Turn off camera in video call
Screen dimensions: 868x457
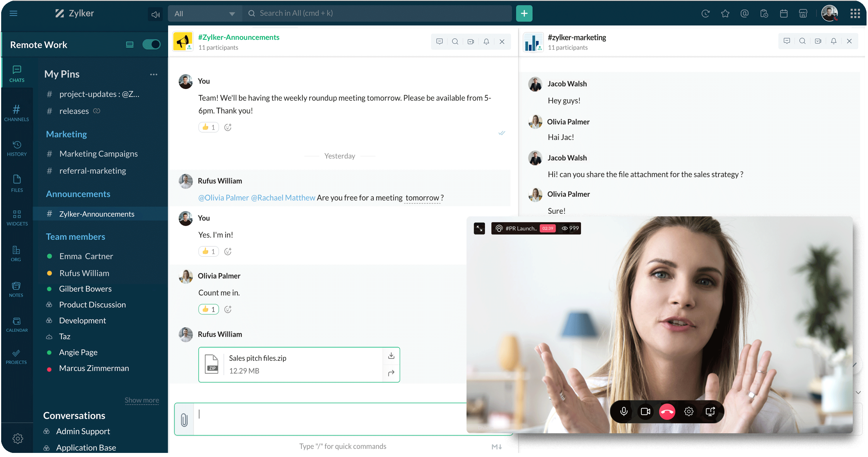(x=645, y=411)
